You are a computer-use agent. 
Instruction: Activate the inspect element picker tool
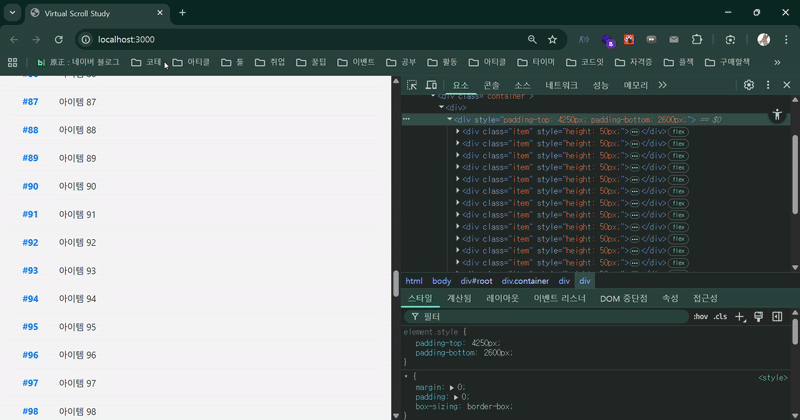pyautogui.click(x=412, y=85)
